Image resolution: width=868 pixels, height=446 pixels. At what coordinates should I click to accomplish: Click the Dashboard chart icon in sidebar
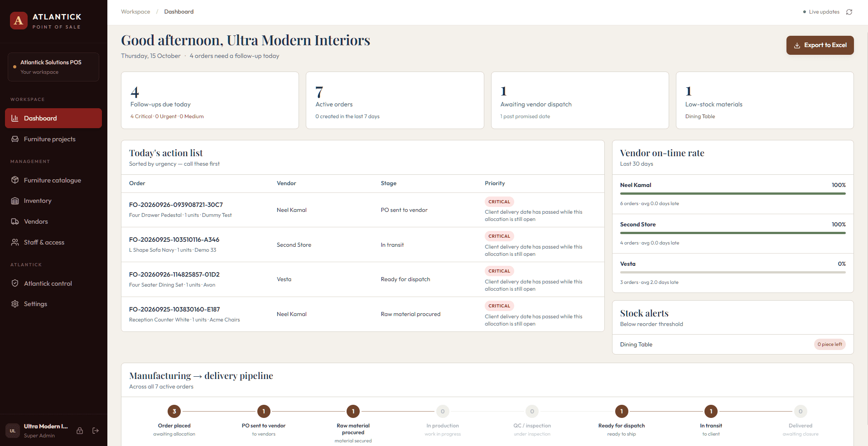tap(15, 118)
